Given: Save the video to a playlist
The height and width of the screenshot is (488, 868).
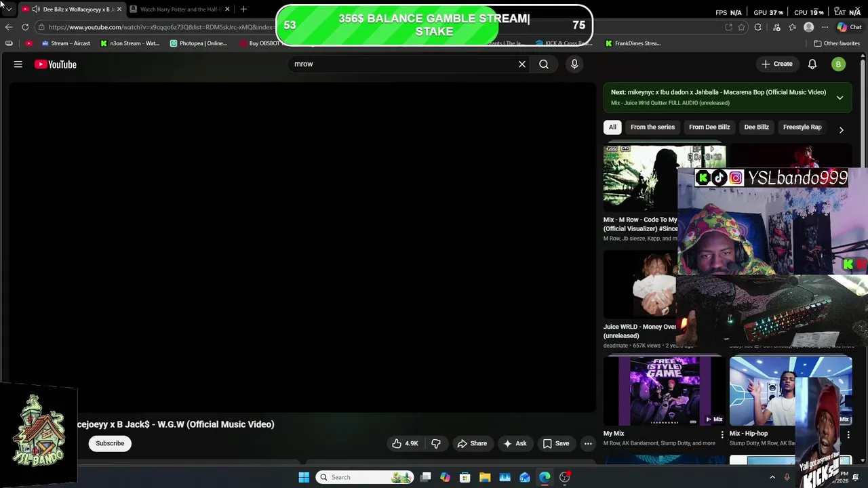Looking at the screenshot, I should tap(556, 443).
